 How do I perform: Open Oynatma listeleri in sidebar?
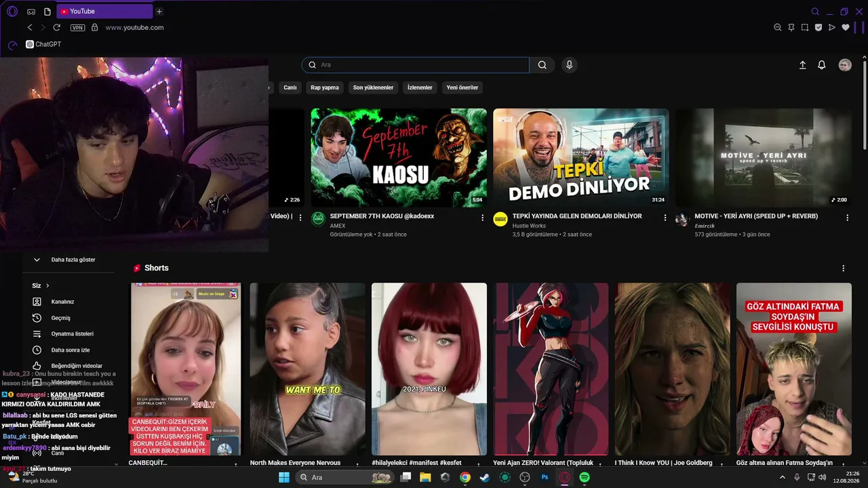73,333
